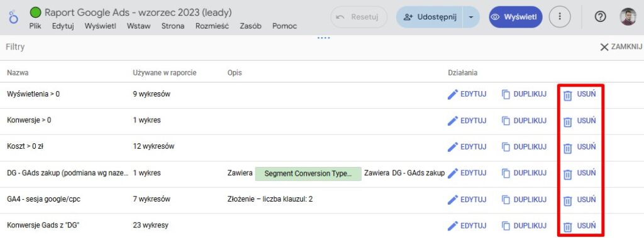Click trash icon for GA4 - sesja google/cpc
Screen dimensions: 644x238
pos(568,201)
